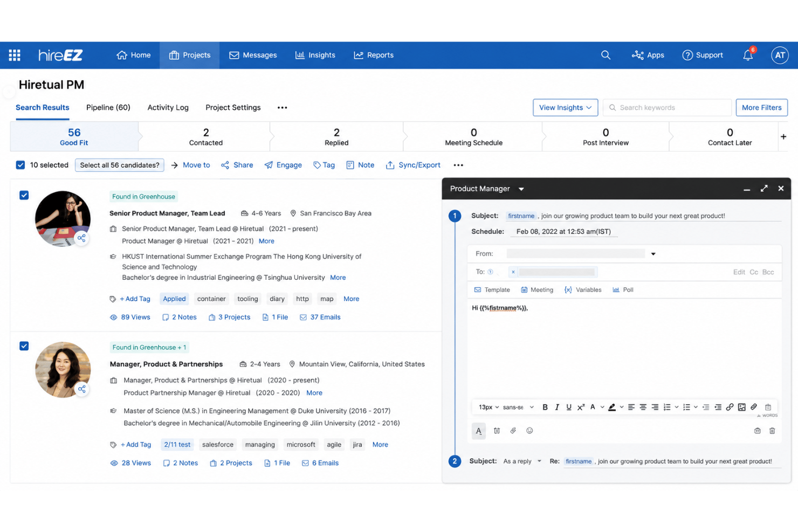The width and height of the screenshot is (798, 532).
Task: Insert Variables in email composer
Action: [583, 289]
